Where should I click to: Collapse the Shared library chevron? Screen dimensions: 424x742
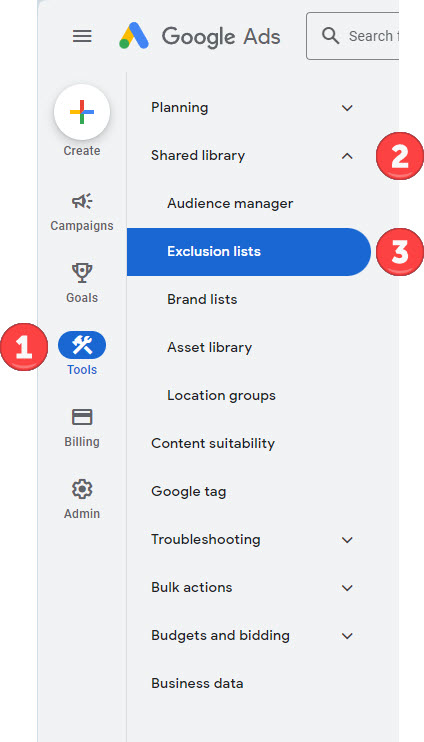(x=347, y=156)
